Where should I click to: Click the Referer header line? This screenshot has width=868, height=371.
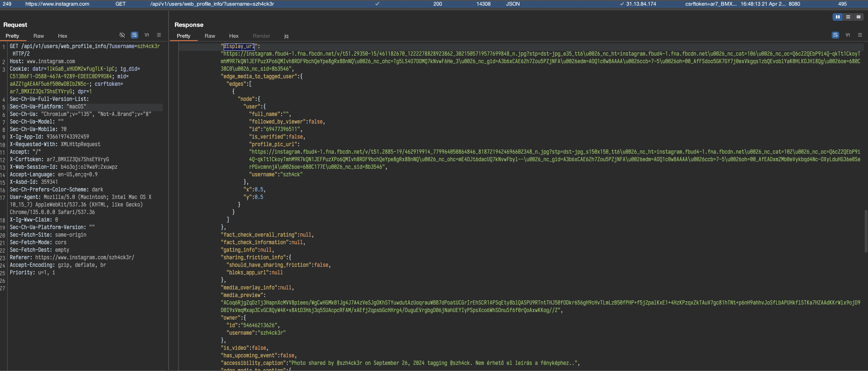[72, 257]
